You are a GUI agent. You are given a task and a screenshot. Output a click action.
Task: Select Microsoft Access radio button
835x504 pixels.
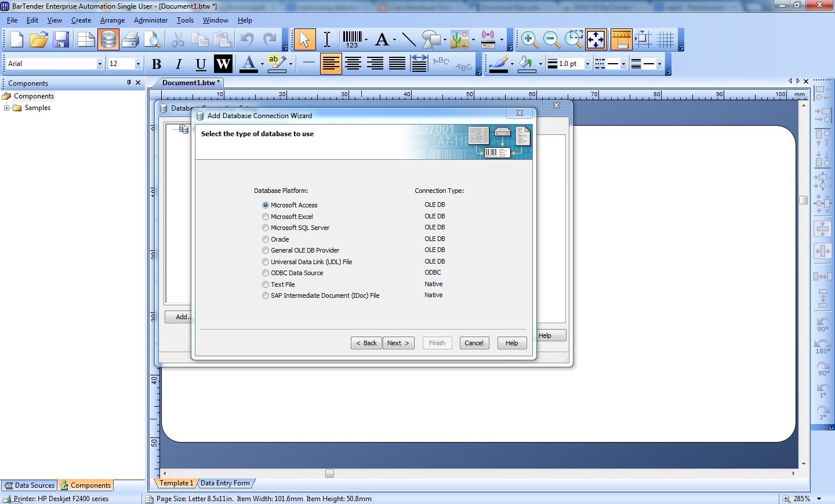[266, 205]
